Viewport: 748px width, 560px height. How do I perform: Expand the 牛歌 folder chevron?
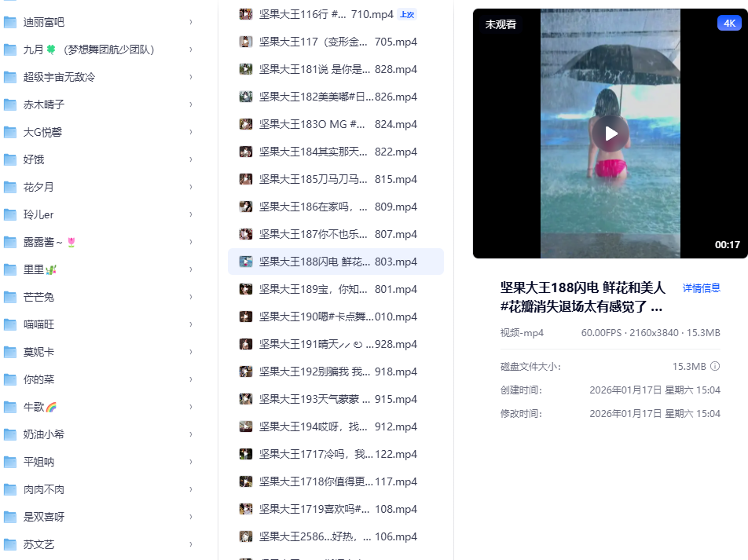click(191, 407)
